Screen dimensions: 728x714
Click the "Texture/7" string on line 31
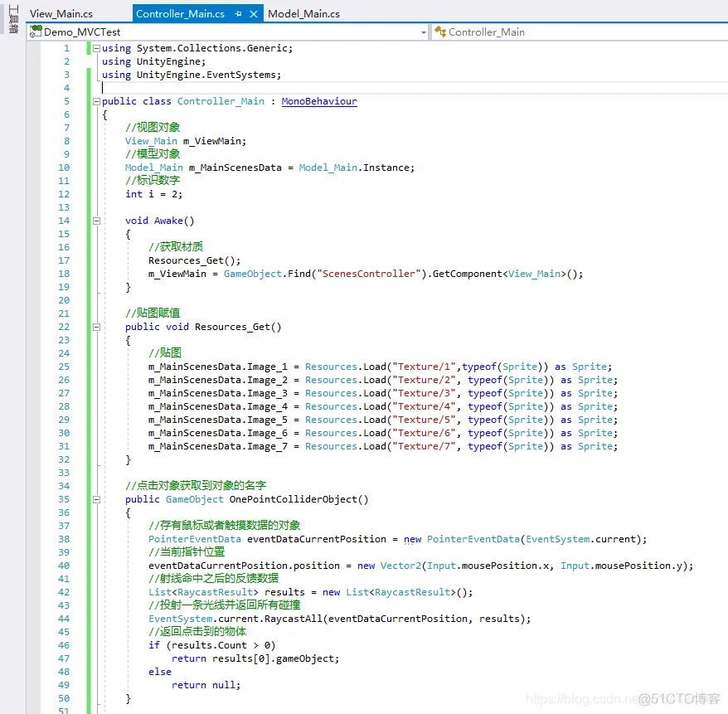[424, 446]
